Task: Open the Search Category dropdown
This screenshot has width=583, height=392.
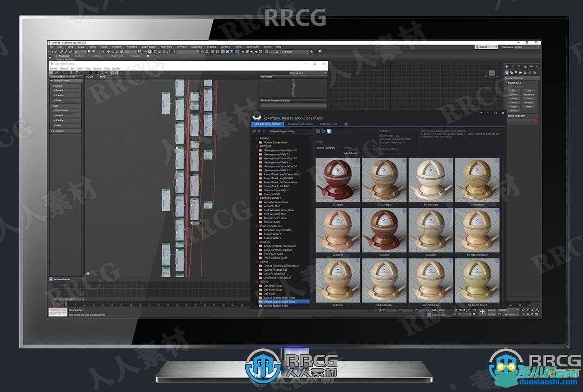Action: click(329, 148)
